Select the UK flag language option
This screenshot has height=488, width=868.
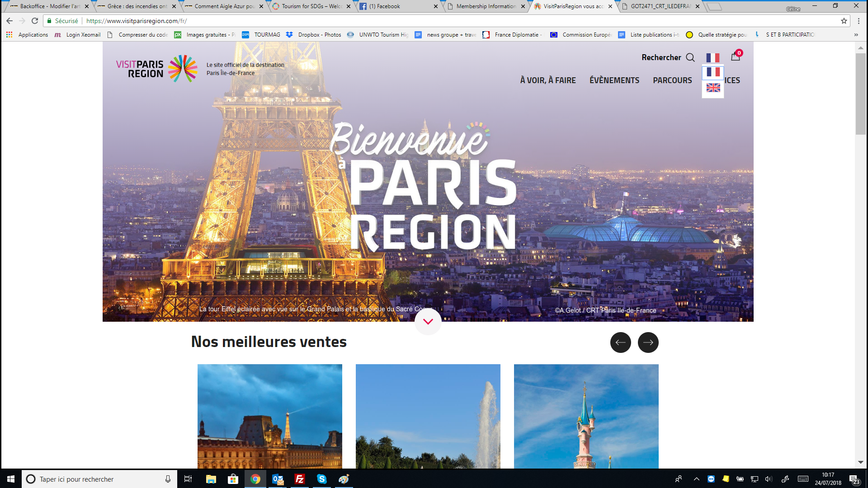[713, 88]
